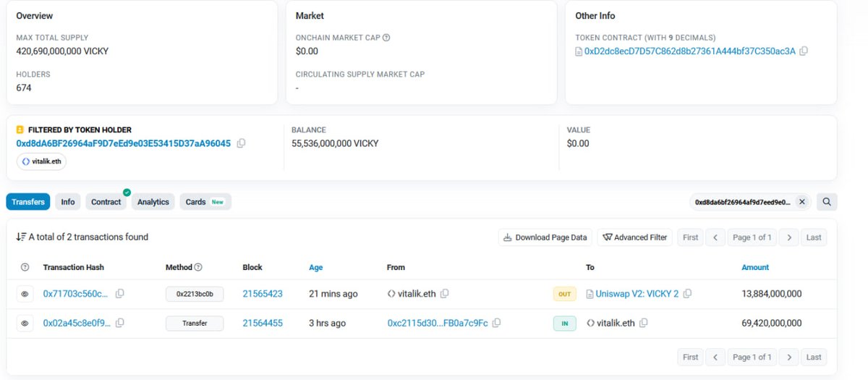Go to First page (bottom pagination)
The width and height of the screenshot is (868, 380).
[x=691, y=357]
